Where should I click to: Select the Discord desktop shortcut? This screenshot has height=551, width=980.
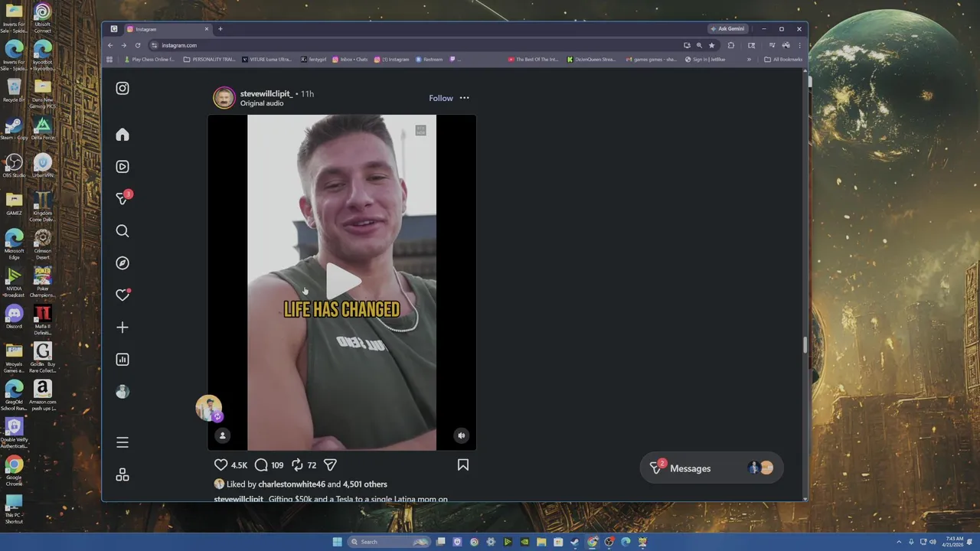point(14,317)
